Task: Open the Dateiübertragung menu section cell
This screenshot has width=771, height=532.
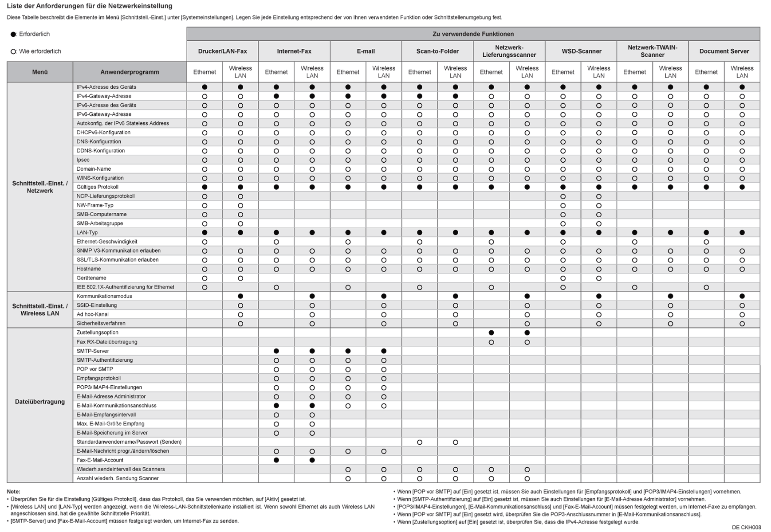Action: pos(40,402)
